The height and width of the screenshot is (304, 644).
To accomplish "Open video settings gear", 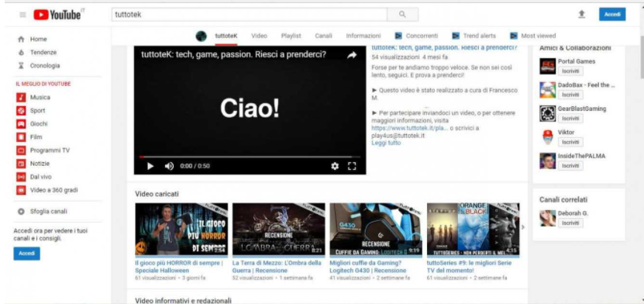I will click(335, 166).
